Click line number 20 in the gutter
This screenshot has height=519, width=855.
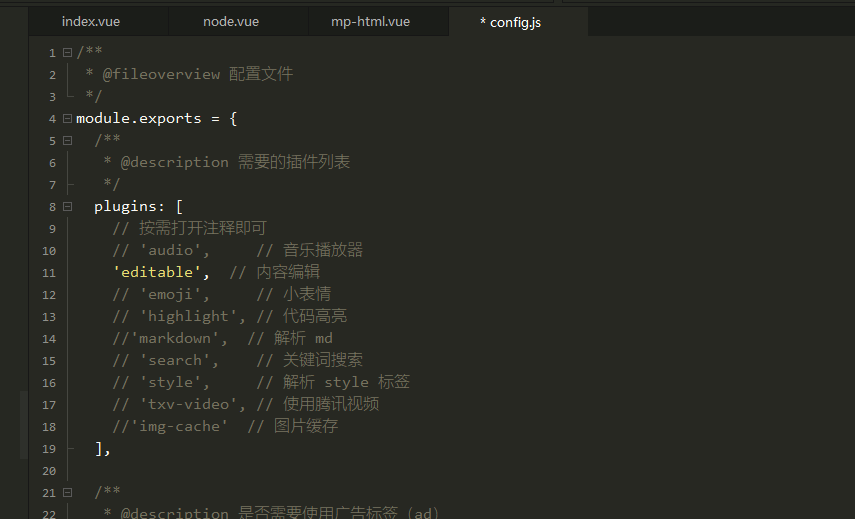pyautogui.click(x=49, y=471)
